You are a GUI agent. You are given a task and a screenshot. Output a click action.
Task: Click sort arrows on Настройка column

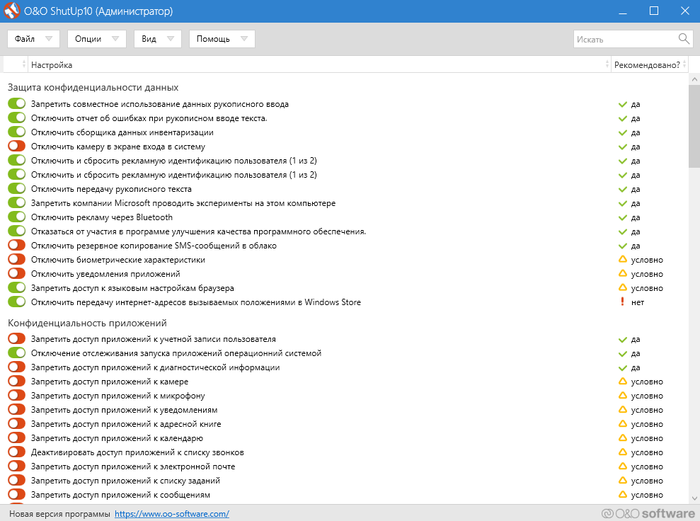click(607, 64)
